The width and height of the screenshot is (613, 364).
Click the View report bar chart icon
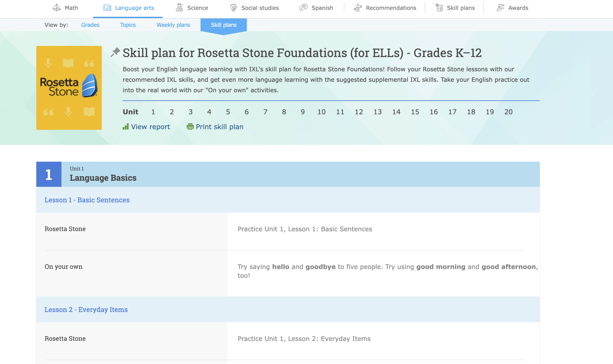(126, 127)
